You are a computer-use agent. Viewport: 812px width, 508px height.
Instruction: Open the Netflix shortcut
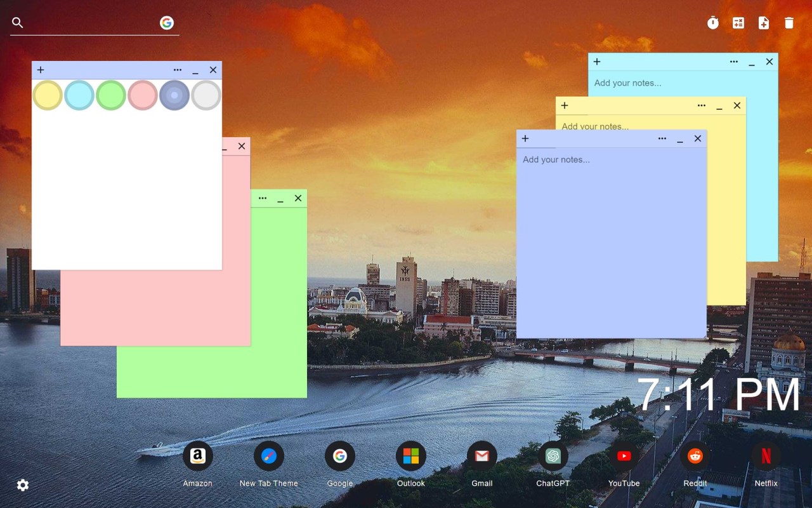pyautogui.click(x=766, y=456)
